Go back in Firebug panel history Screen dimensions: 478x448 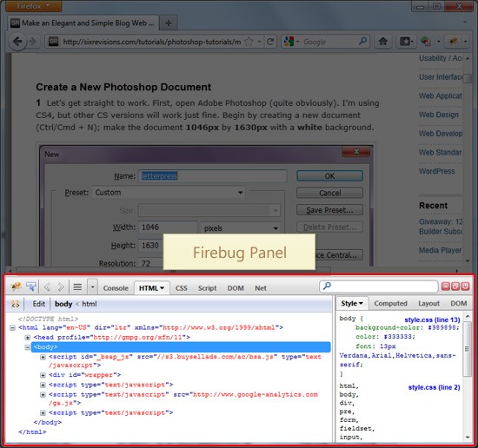[x=47, y=287]
